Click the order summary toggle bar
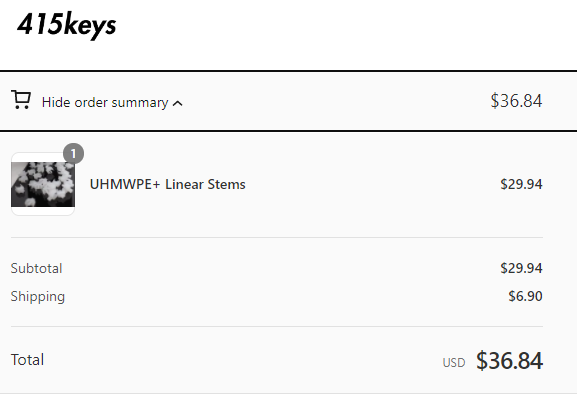Screen dimensions: 577x399 pos(288,101)
